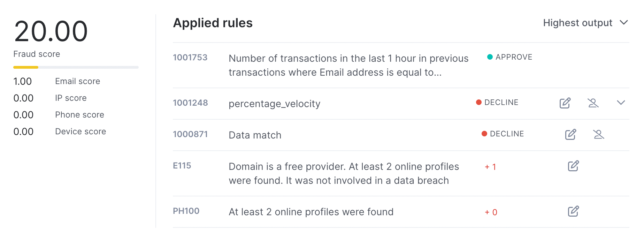Edit the percentage_velocity rule

pyautogui.click(x=565, y=103)
